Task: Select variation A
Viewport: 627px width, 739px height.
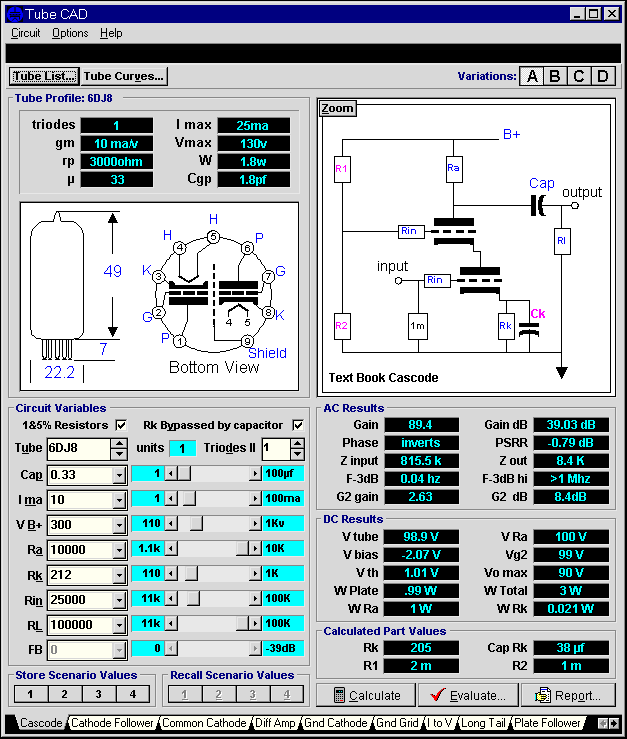Action: coord(532,76)
